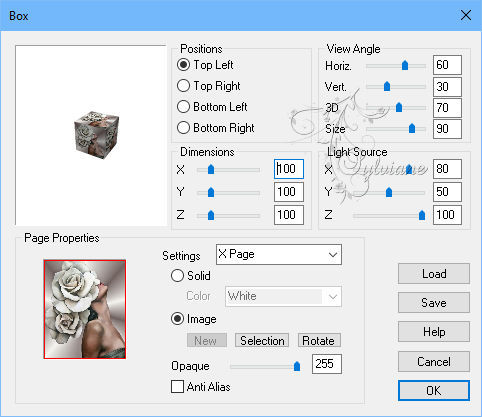The image size is (482, 417).
Task: Cancel the Box dialog
Action: (x=434, y=362)
